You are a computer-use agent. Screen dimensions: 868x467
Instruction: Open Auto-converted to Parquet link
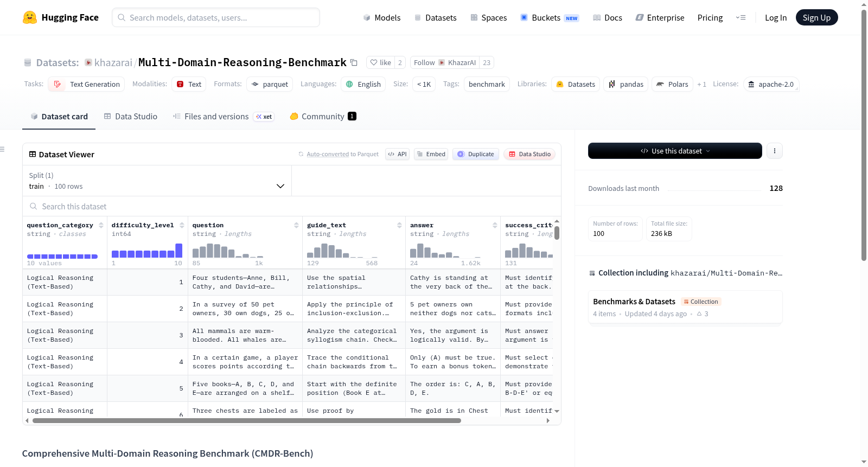point(342,154)
